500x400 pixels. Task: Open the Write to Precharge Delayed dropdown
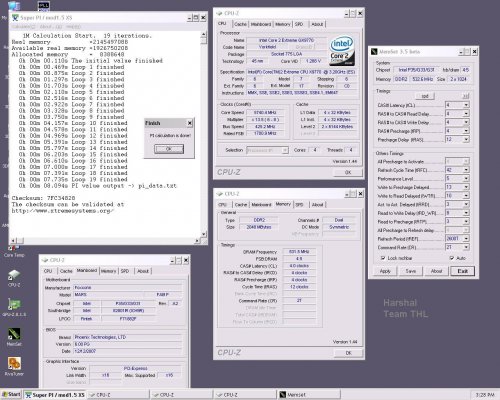466,187
